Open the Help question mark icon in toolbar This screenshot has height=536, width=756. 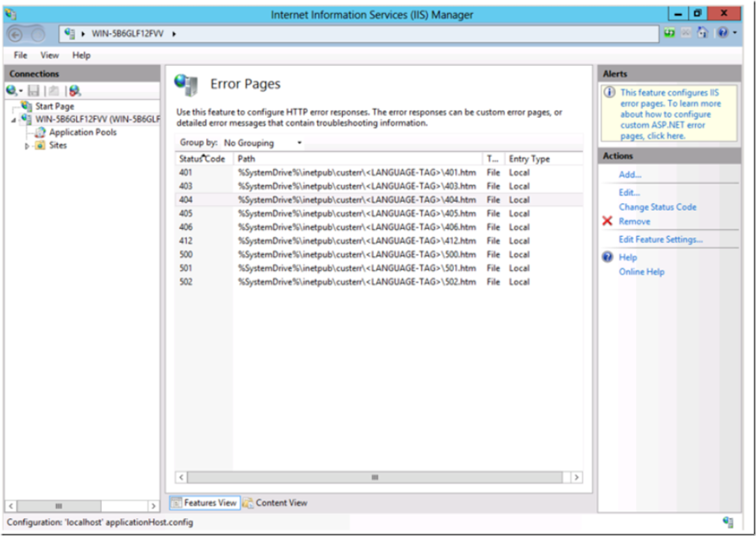click(722, 33)
